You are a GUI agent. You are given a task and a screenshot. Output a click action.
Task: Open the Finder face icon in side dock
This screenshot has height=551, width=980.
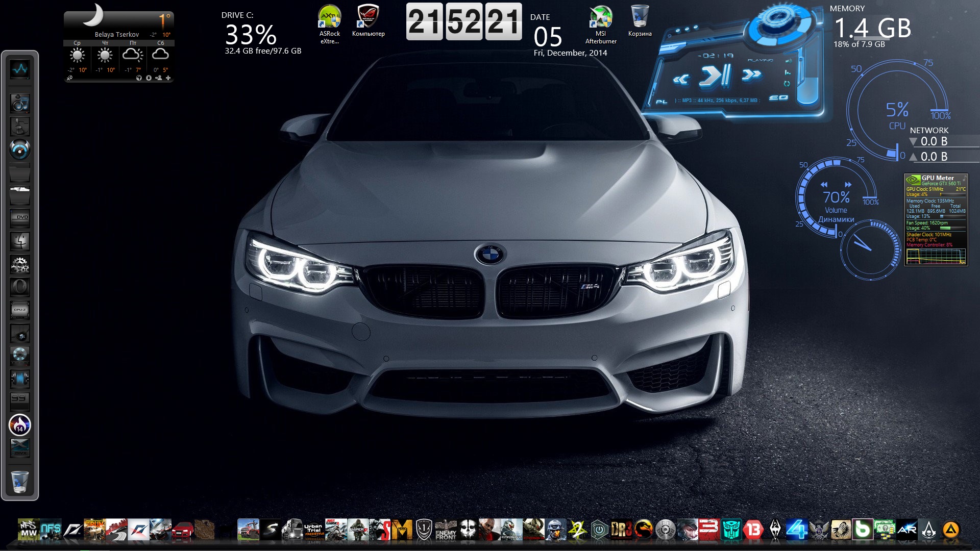coord(20,241)
